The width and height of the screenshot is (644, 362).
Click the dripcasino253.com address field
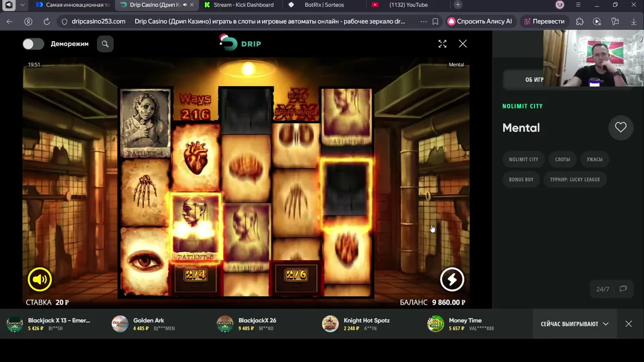pos(99,22)
